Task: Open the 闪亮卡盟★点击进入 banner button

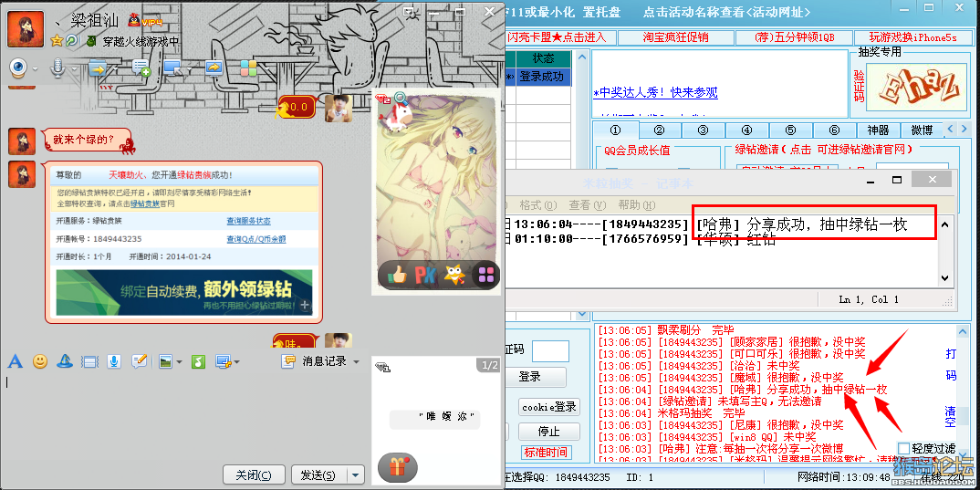Action: tap(560, 37)
